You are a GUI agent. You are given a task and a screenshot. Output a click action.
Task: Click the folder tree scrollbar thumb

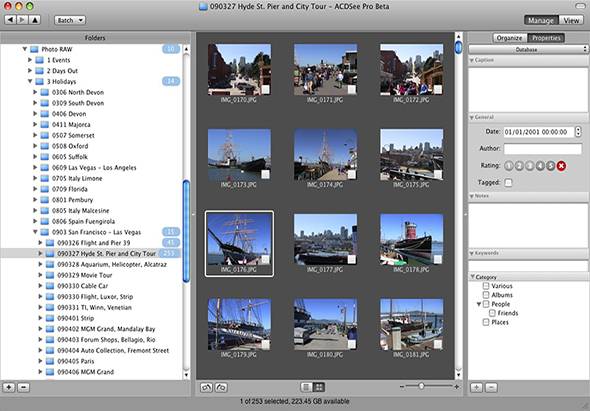[x=186, y=231]
